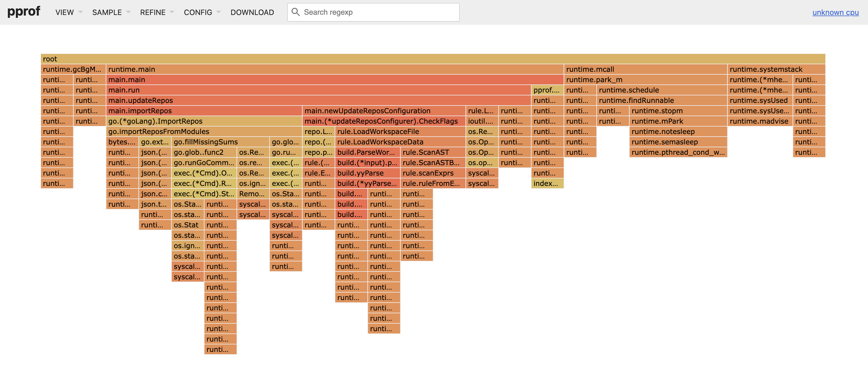868x381 pixels.
Task: Click the go.importReposFromModules frame
Action: (x=204, y=131)
